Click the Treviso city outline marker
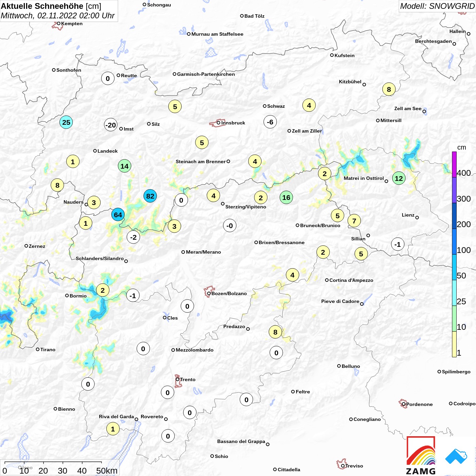The width and height of the screenshot is (476, 476). 341,464
